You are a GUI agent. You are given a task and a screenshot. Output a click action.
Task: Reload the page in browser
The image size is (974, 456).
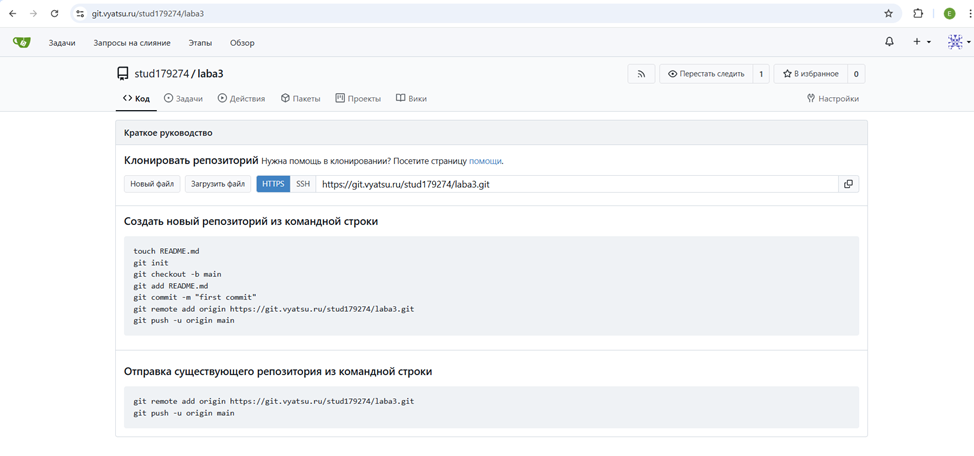click(x=54, y=14)
